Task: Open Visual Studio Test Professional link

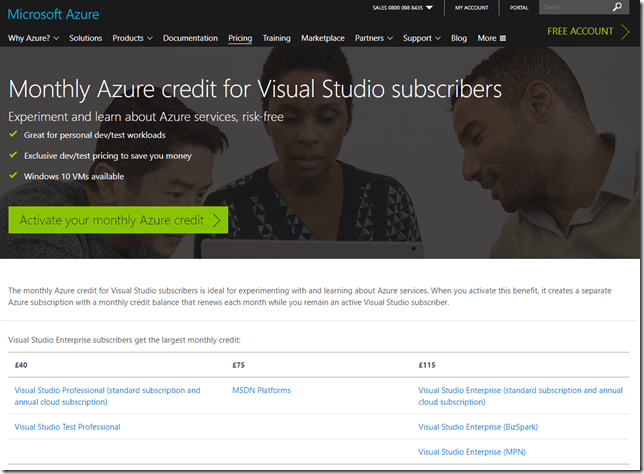Action: click(67, 427)
